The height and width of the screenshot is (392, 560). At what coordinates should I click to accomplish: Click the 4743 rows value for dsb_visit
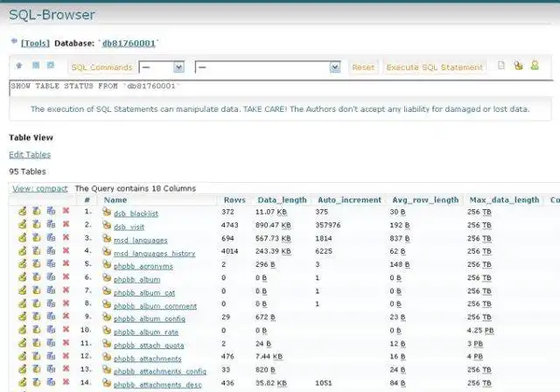[x=229, y=225]
